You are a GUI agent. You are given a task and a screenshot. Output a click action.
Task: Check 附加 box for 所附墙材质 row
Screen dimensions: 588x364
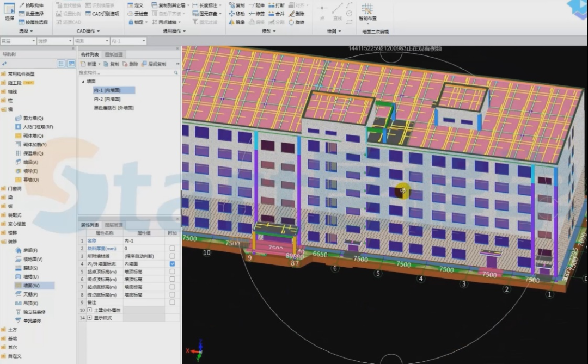pyautogui.click(x=172, y=256)
